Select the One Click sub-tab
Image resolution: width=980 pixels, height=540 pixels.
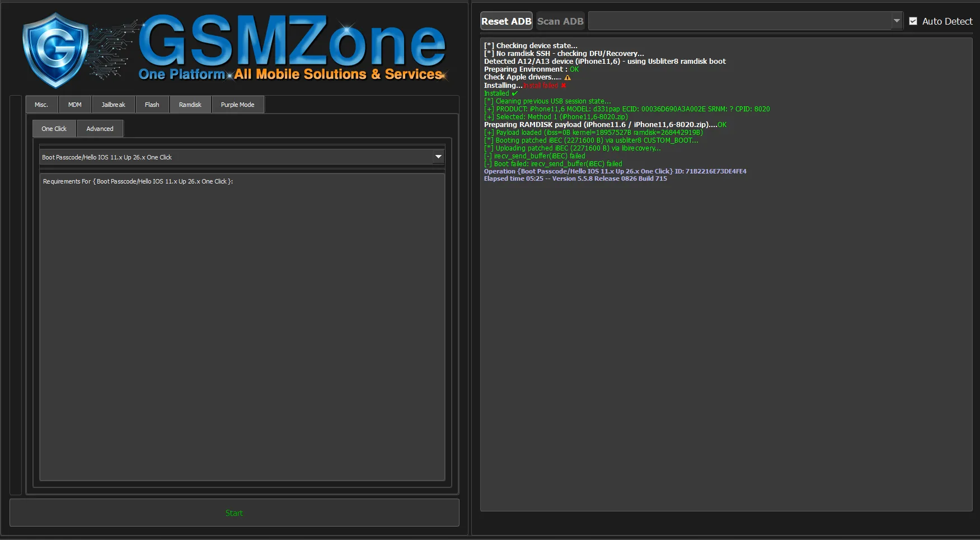pyautogui.click(x=54, y=129)
